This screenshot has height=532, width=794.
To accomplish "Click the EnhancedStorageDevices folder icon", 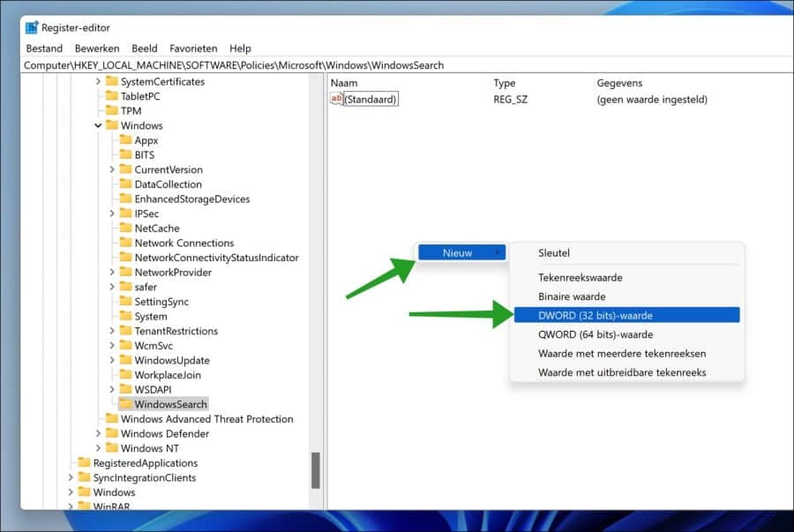I will tap(125, 199).
